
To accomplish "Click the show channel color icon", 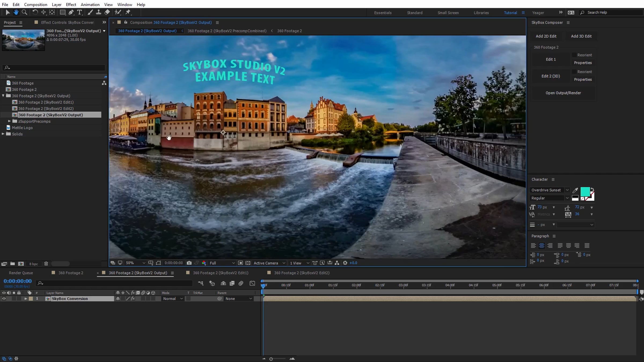I will [x=204, y=263].
